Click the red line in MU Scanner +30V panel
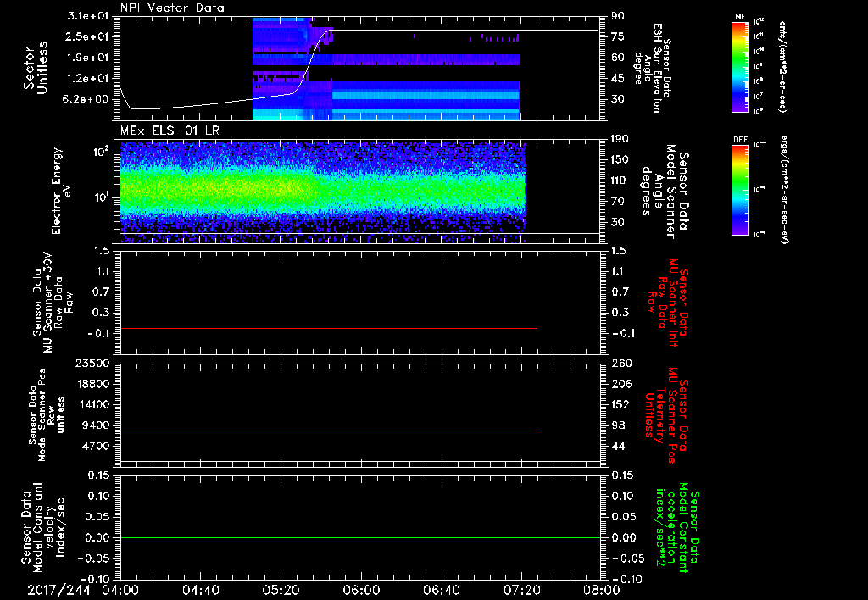The height and width of the screenshot is (600, 868). 329,328
